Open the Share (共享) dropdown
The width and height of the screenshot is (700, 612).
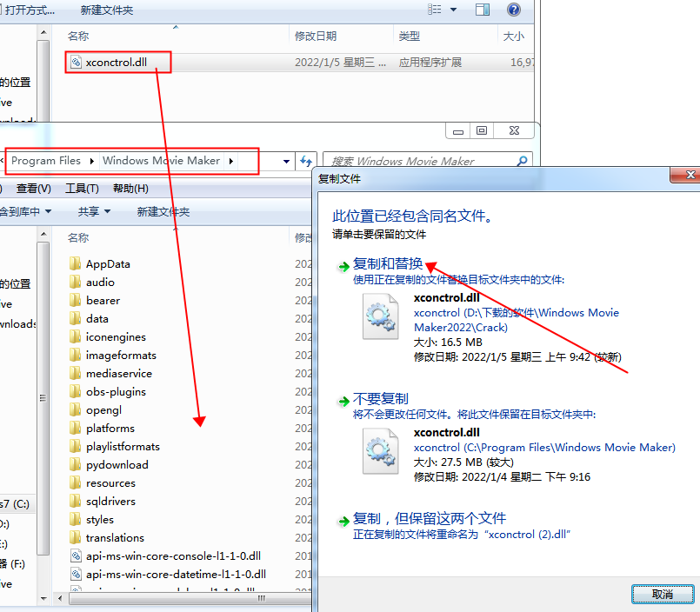pos(94,211)
